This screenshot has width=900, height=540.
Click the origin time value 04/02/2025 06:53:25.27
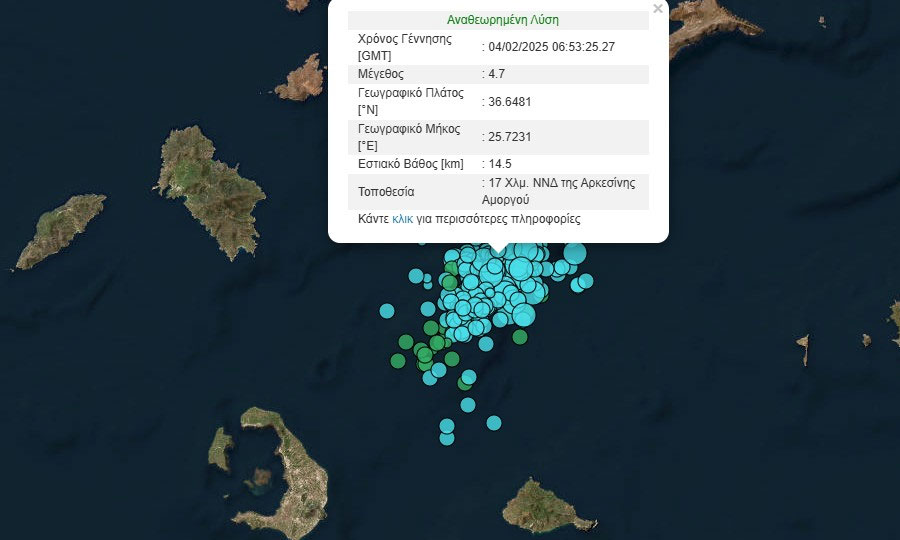click(551, 46)
